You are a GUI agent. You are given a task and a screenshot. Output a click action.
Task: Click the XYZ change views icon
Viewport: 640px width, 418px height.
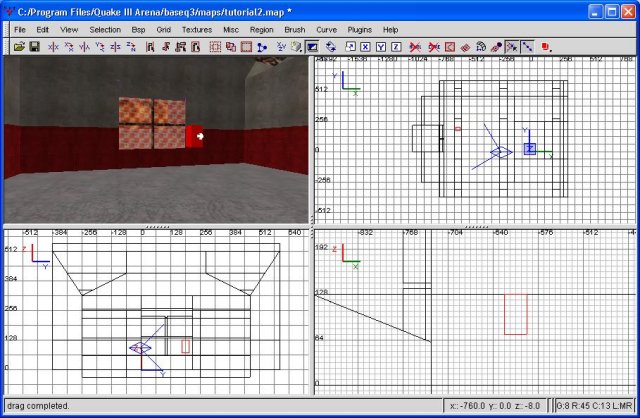point(281,47)
